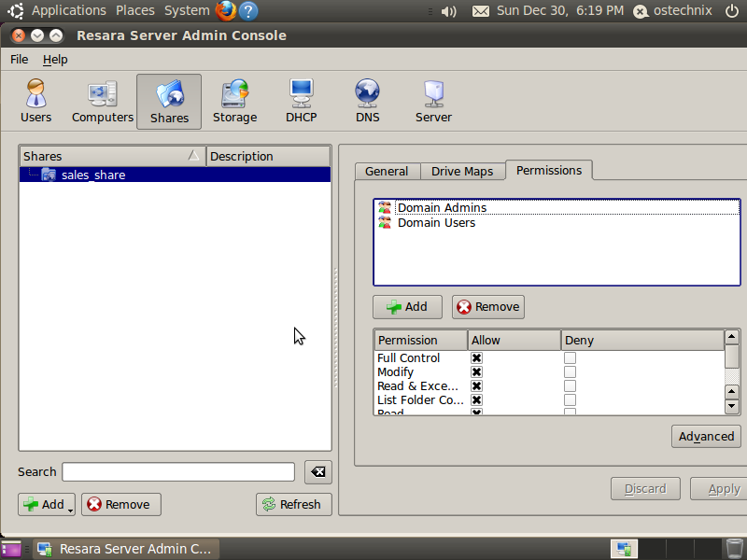Open the Users section icon
This screenshot has height=560, width=747.
click(35, 101)
